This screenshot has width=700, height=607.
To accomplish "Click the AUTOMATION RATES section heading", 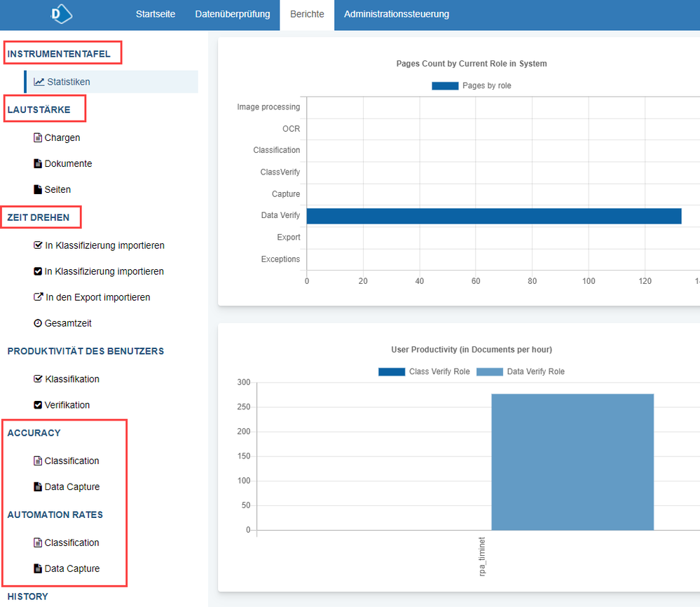I will (55, 514).
